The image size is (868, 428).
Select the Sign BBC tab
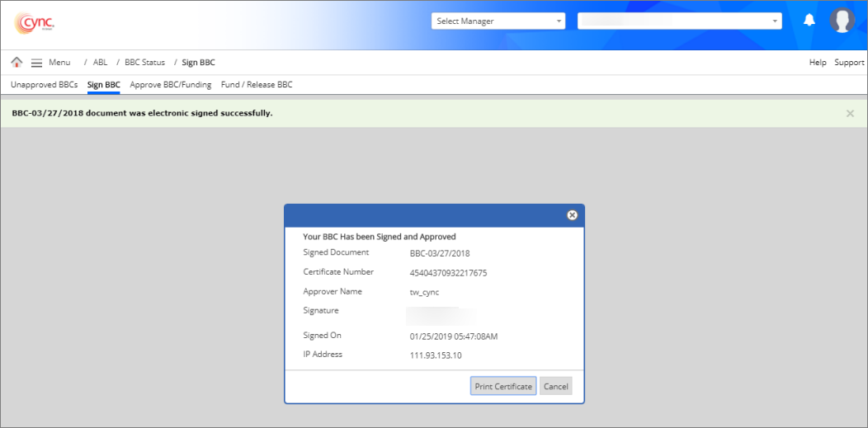click(x=103, y=85)
